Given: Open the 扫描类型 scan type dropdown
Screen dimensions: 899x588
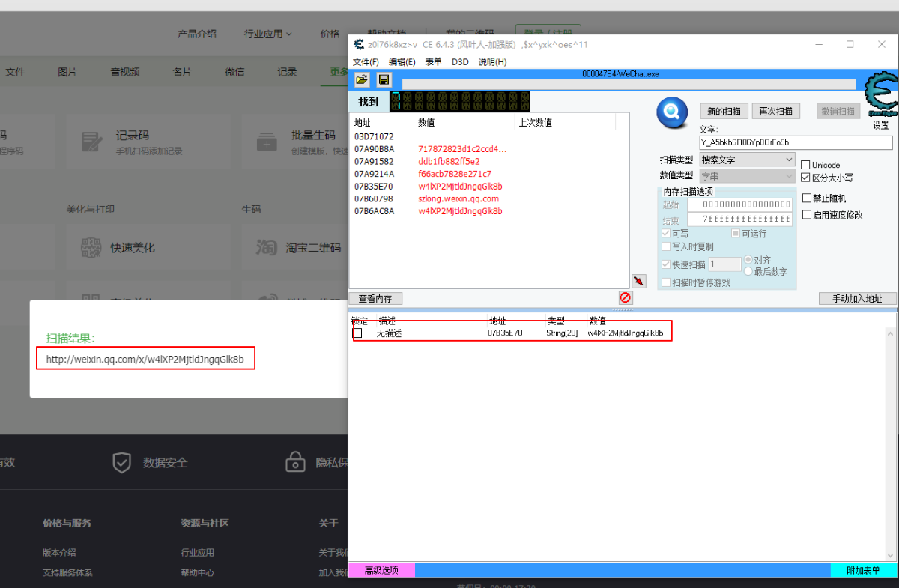Looking at the screenshot, I should click(747, 160).
